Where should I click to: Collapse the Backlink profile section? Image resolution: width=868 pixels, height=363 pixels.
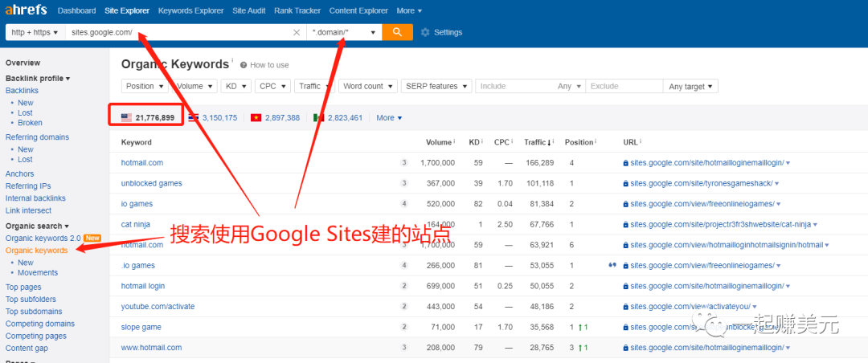click(x=38, y=79)
